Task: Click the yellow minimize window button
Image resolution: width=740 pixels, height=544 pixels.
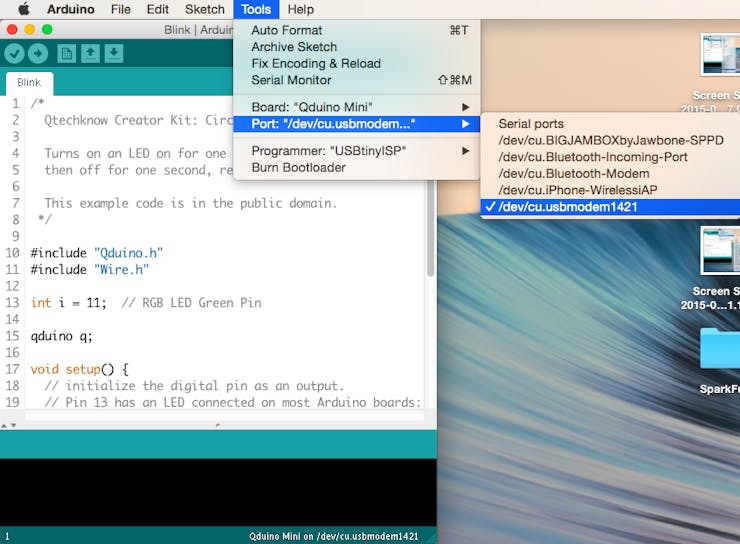Action: (30, 30)
